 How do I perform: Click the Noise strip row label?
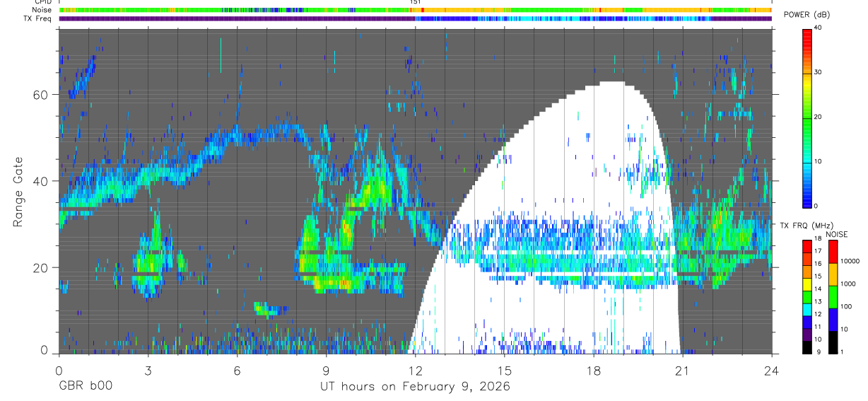pyautogui.click(x=42, y=11)
